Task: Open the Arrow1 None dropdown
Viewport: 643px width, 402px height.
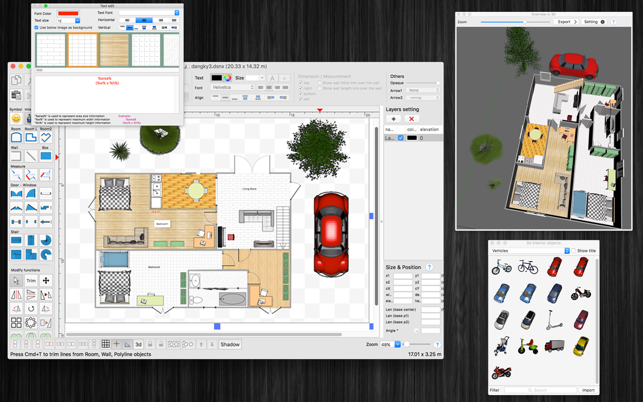Action: pyautogui.click(x=423, y=90)
